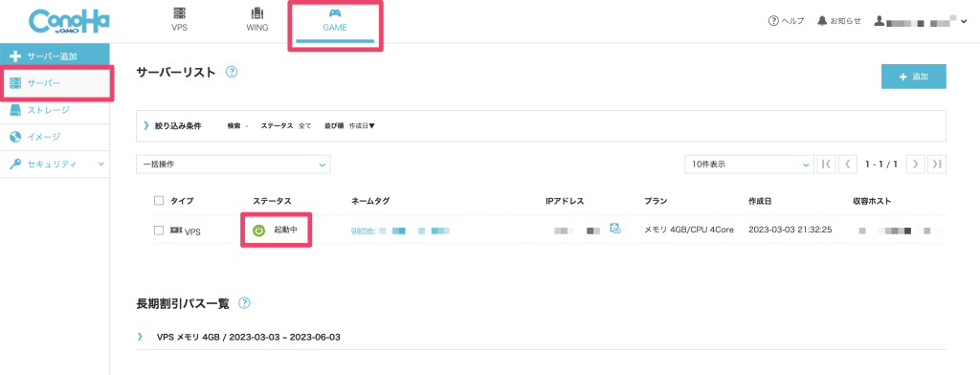The image size is (980, 375).
Task: Go to last page of list
Action: (937, 165)
